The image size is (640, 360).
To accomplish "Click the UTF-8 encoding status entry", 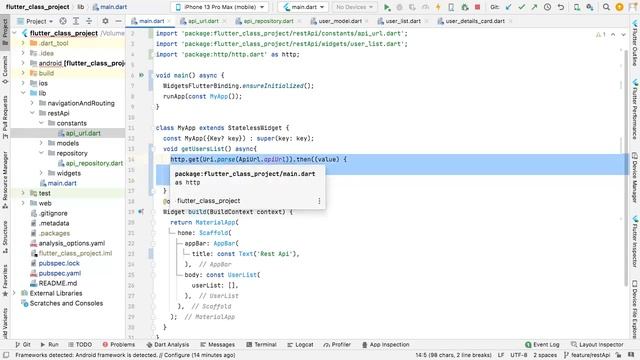I will coord(519,355).
